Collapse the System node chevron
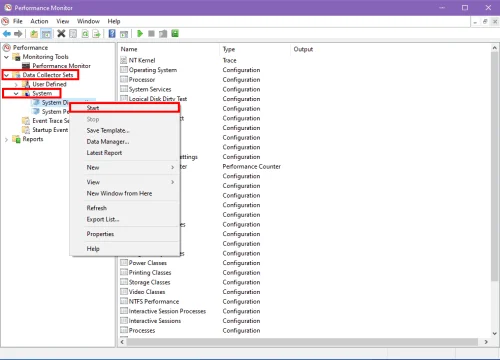The height and width of the screenshot is (360, 500). tap(16, 93)
